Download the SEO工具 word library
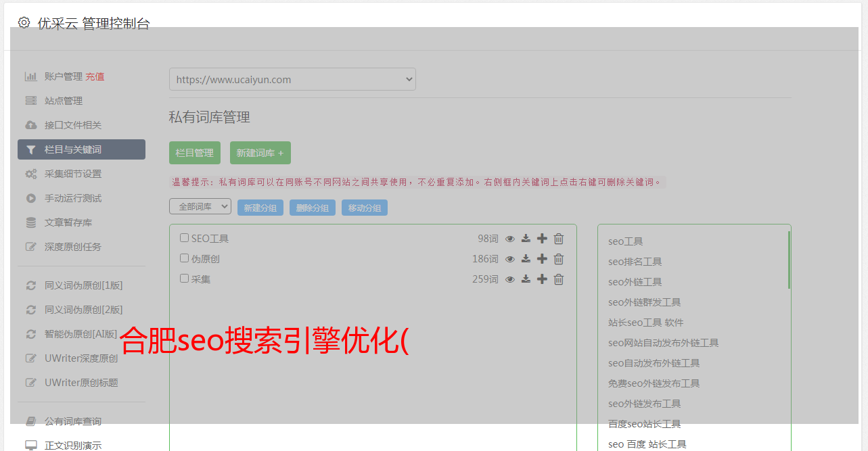Screen dimensions: 868x451 526,239
